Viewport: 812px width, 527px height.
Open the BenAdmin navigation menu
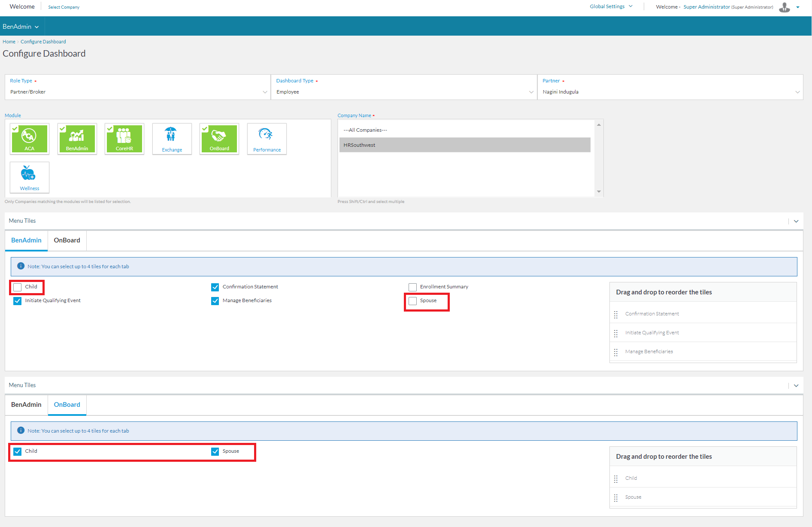pos(21,27)
